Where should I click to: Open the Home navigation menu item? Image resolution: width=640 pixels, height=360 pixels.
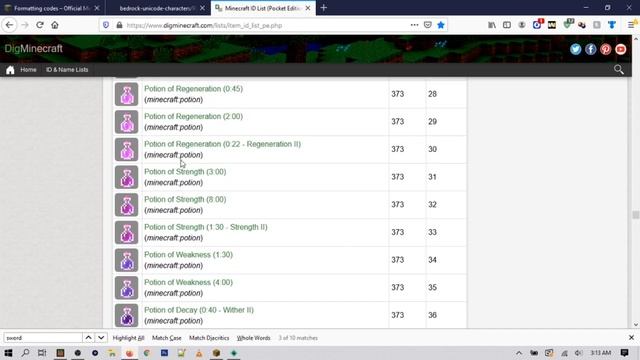[28, 70]
